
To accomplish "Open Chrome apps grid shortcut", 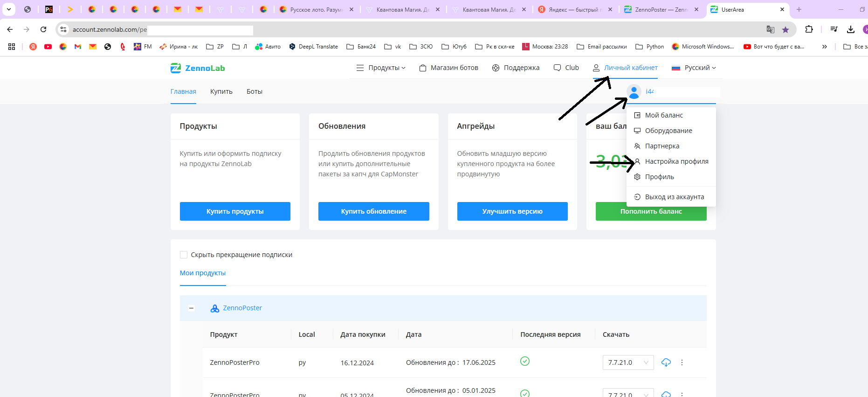I will [x=12, y=47].
